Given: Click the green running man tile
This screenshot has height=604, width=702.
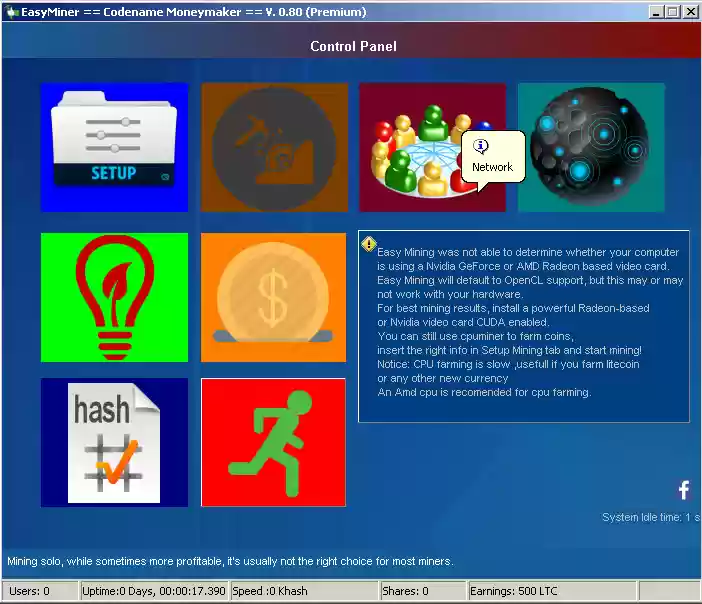Looking at the screenshot, I should (x=273, y=442).
